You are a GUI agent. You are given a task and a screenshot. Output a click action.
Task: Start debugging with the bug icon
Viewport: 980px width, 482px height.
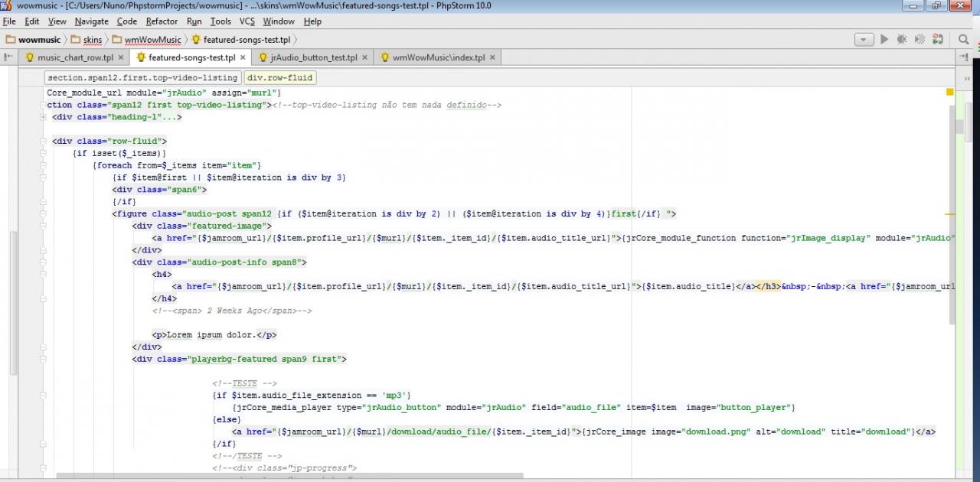coord(902,39)
